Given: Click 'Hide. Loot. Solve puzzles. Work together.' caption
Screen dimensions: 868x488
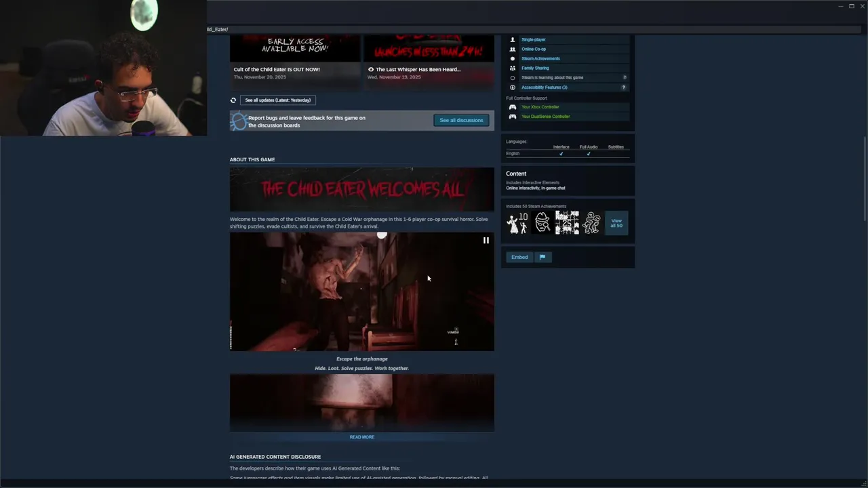Looking at the screenshot, I should click(x=361, y=368).
